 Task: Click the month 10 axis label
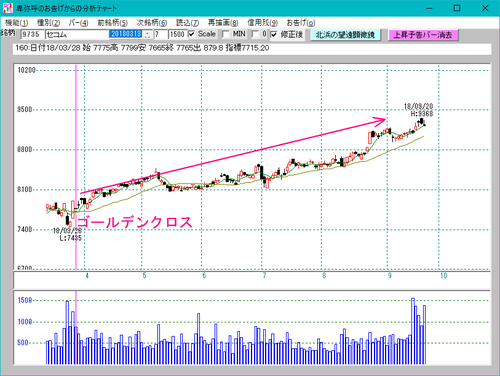pyautogui.click(x=443, y=276)
